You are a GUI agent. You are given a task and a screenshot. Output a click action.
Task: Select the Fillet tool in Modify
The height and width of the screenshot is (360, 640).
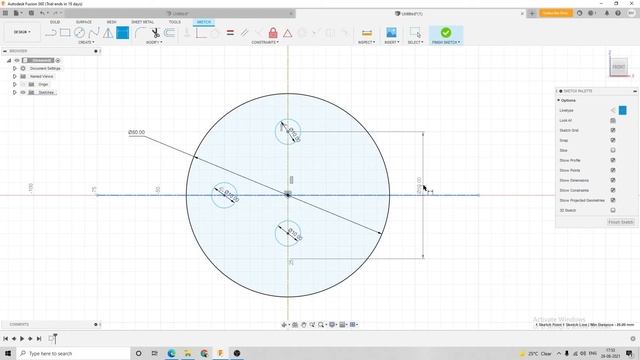140,33
